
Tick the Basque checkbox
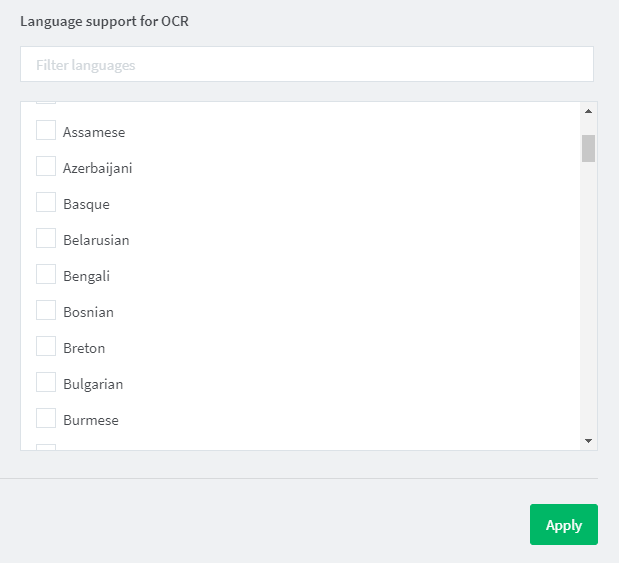(x=46, y=202)
